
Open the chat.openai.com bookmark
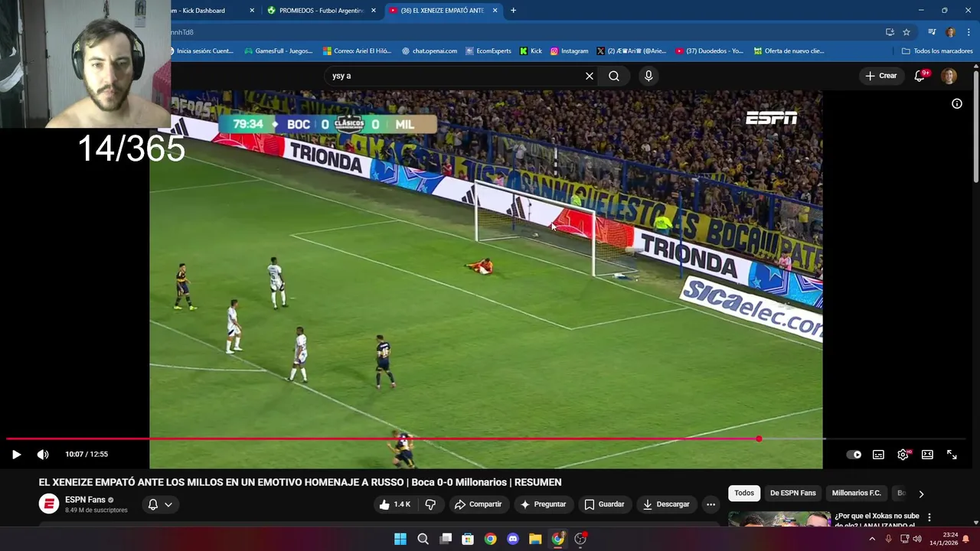(x=430, y=51)
